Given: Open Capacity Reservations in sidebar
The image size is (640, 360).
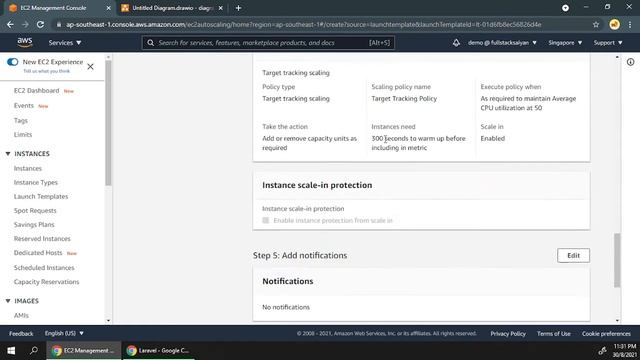Looking at the screenshot, I should pyautogui.click(x=47, y=282).
